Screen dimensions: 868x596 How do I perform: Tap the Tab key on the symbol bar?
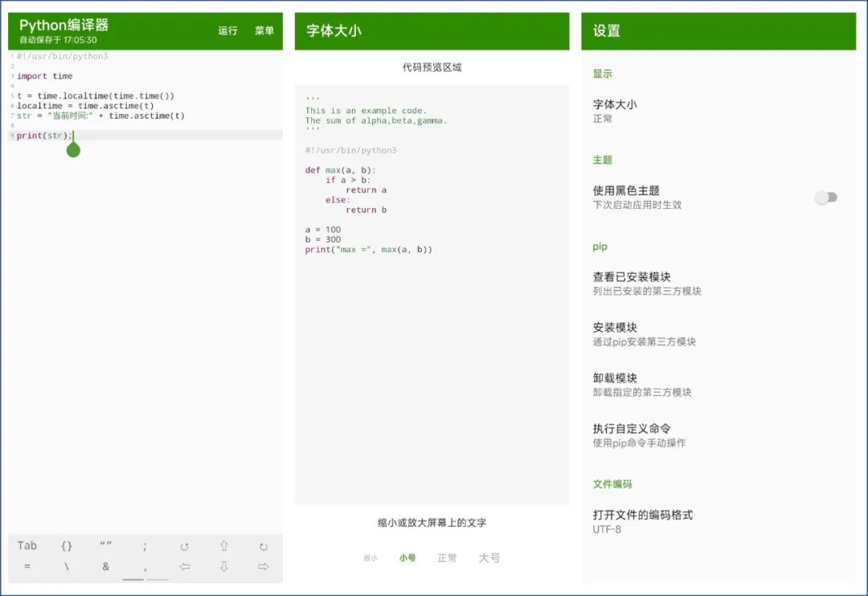pyautogui.click(x=27, y=545)
